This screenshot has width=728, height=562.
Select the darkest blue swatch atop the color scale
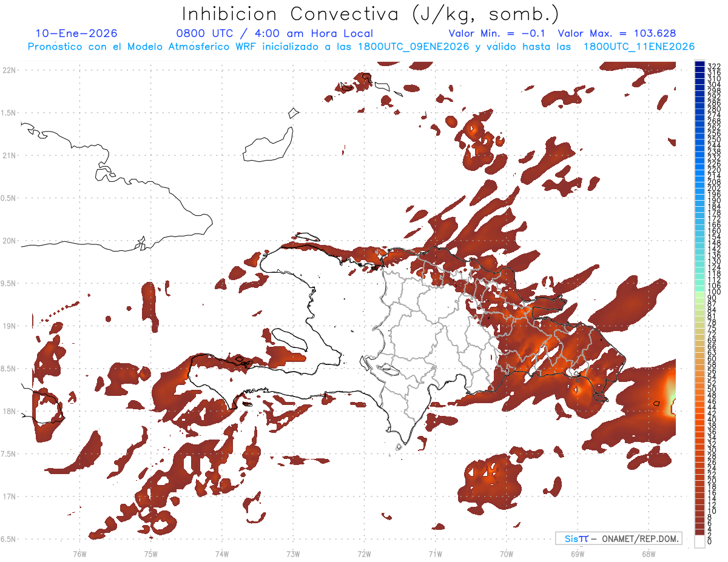click(699, 64)
